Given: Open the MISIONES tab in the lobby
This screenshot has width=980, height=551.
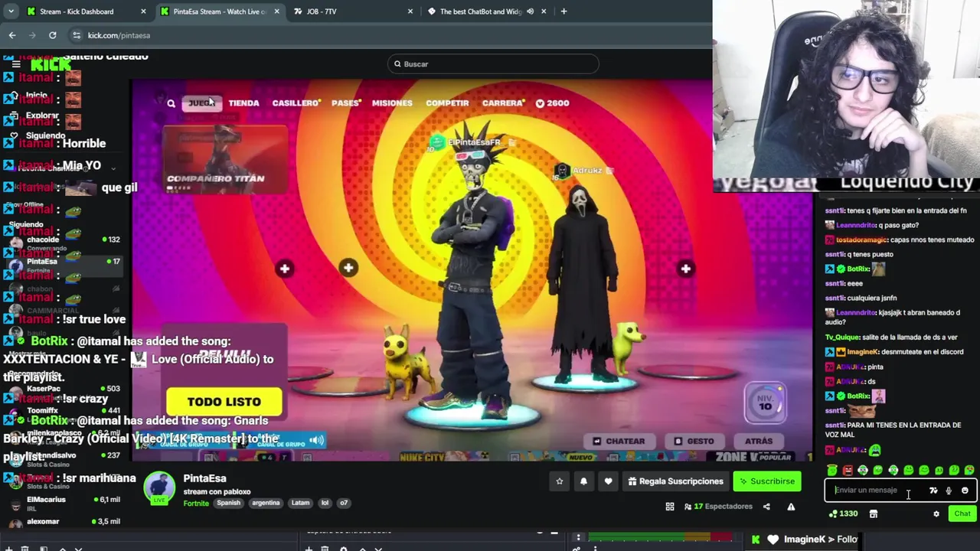Looking at the screenshot, I should [392, 103].
